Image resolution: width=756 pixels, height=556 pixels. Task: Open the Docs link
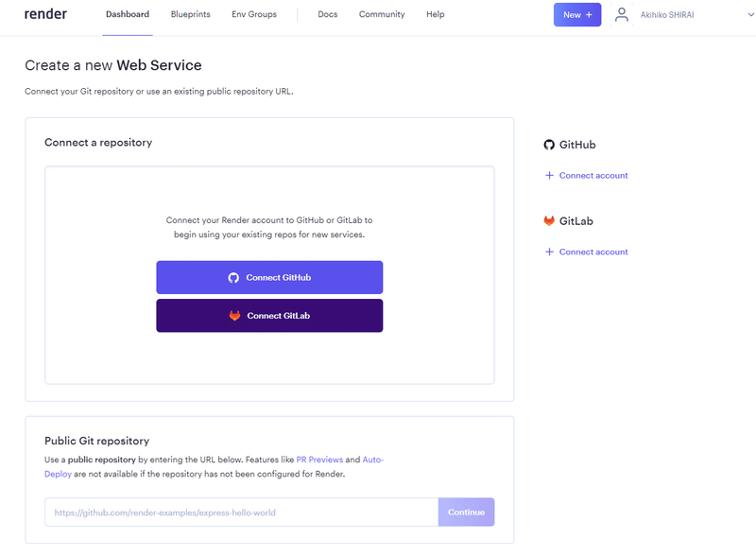point(328,15)
